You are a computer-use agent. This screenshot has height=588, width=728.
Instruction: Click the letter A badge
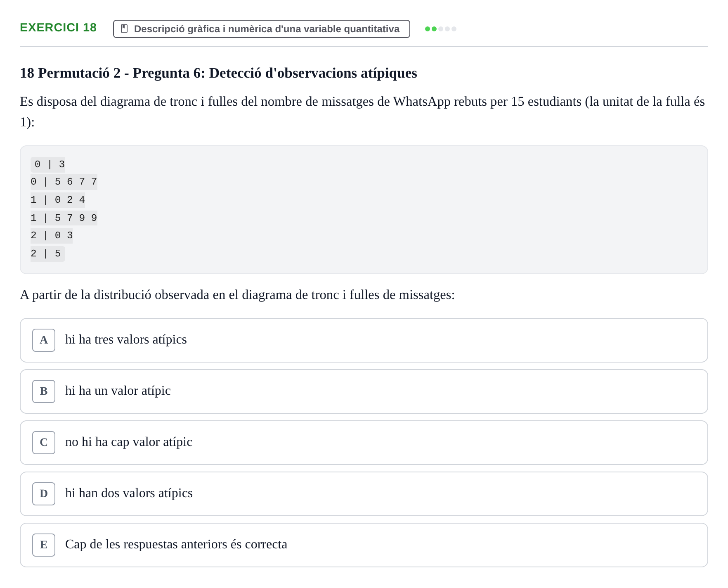click(x=44, y=340)
